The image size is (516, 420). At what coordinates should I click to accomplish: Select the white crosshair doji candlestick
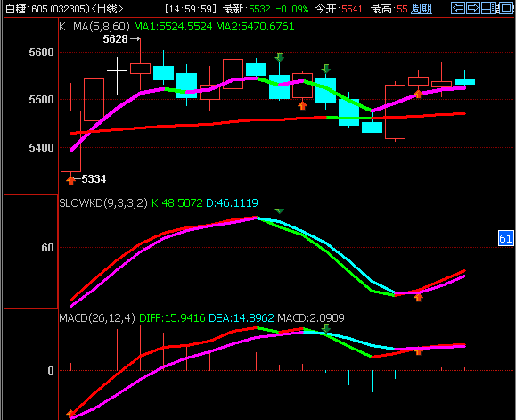pos(117,76)
